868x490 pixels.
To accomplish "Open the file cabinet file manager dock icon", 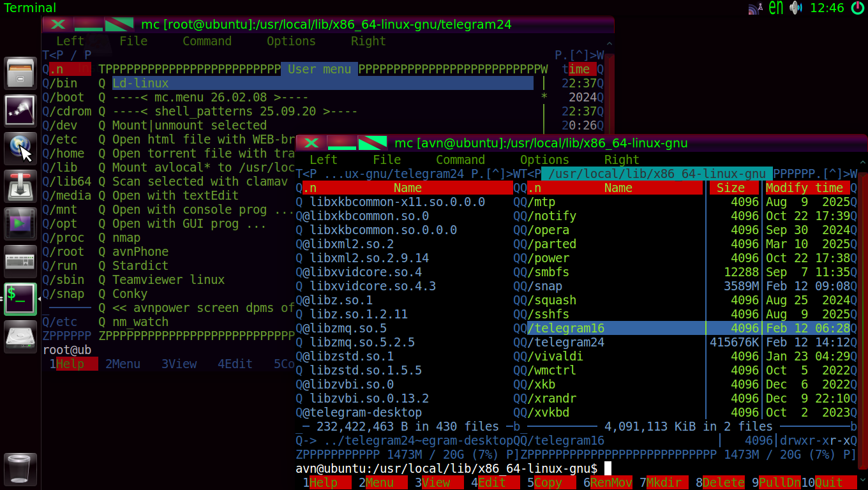I will coord(20,73).
